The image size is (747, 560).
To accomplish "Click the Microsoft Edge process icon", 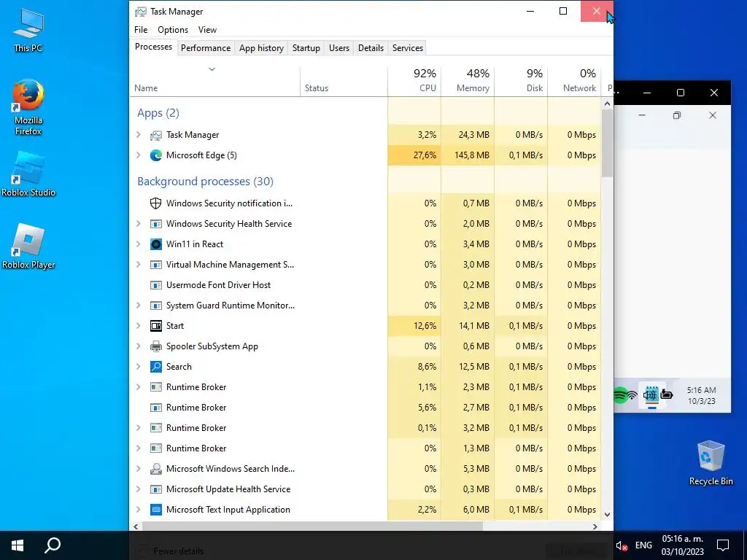I will click(x=156, y=155).
